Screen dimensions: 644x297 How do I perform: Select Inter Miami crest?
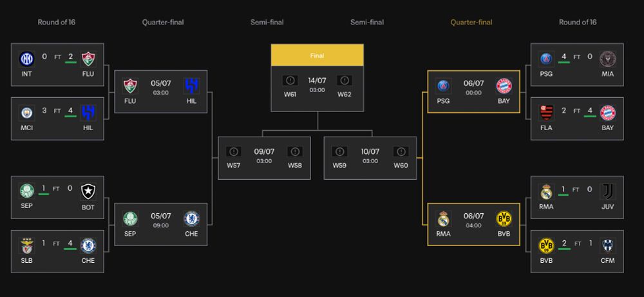click(607, 59)
